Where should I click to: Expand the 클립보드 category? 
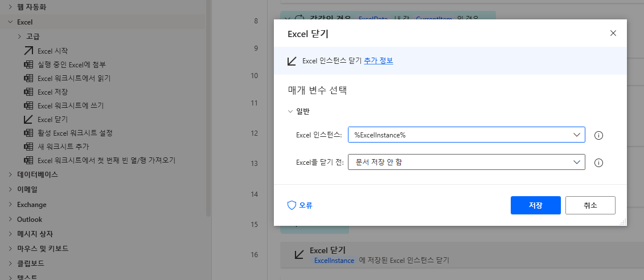tap(10, 263)
